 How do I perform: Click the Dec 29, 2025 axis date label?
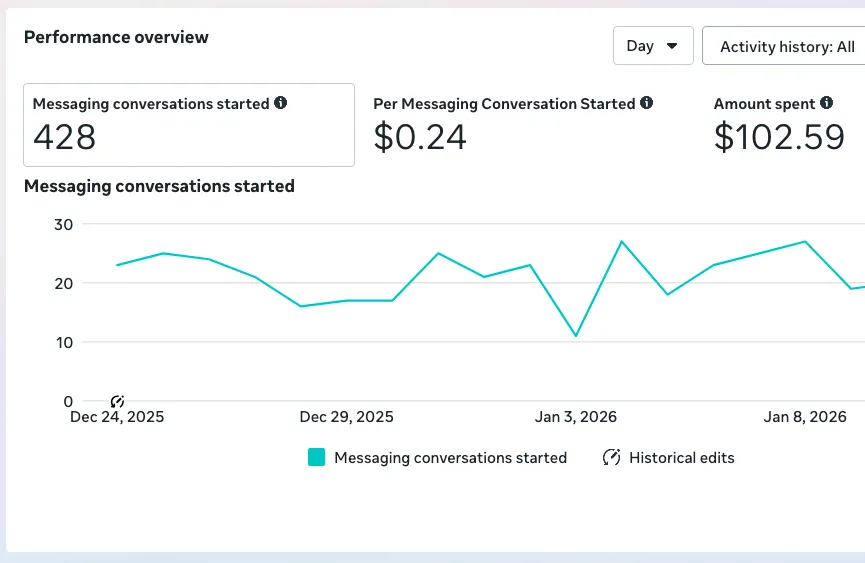[x=346, y=417]
